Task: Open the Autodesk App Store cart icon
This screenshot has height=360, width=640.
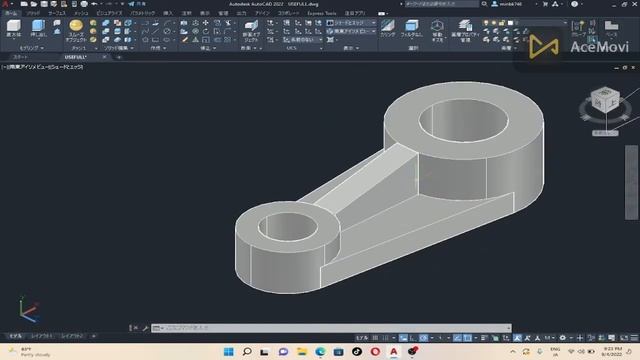Action: (545, 4)
